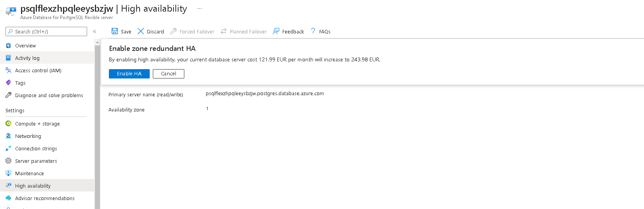This screenshot has width=644, height=209.
Task: Open Access control (IAM) page
Action: 47,70
